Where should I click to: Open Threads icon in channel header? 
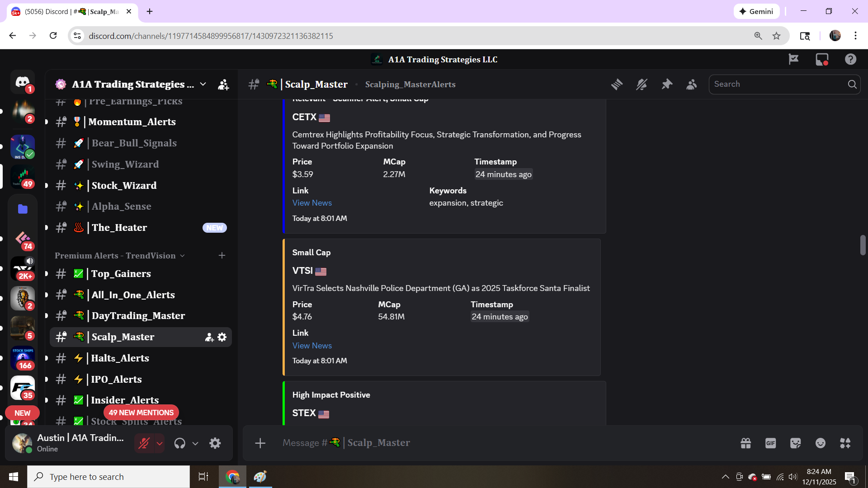tap(617, 84)
